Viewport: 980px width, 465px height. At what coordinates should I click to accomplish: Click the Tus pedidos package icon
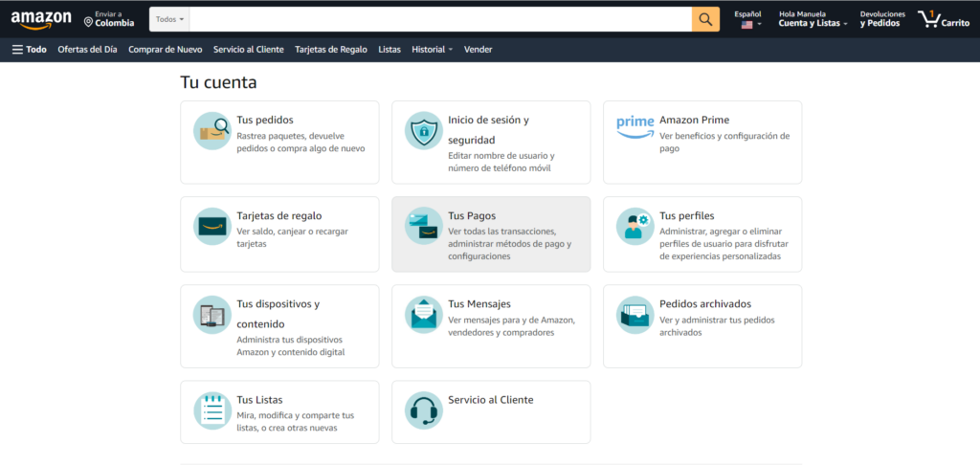[212, 131]
